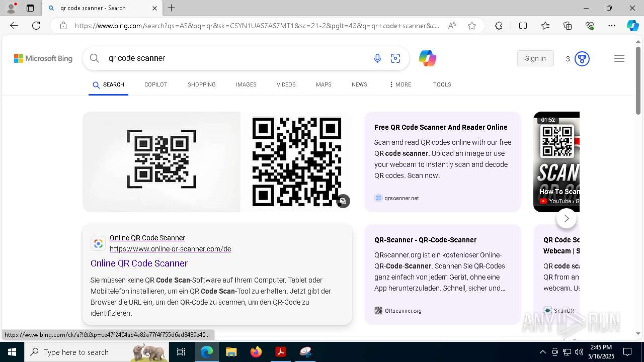Open Split screen view
This screenshot has width=644, height=362.
523,26
